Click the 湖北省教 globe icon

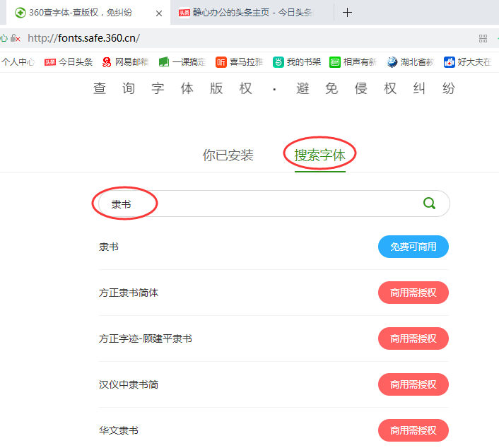pyautogui.click(x=392, y=62)
